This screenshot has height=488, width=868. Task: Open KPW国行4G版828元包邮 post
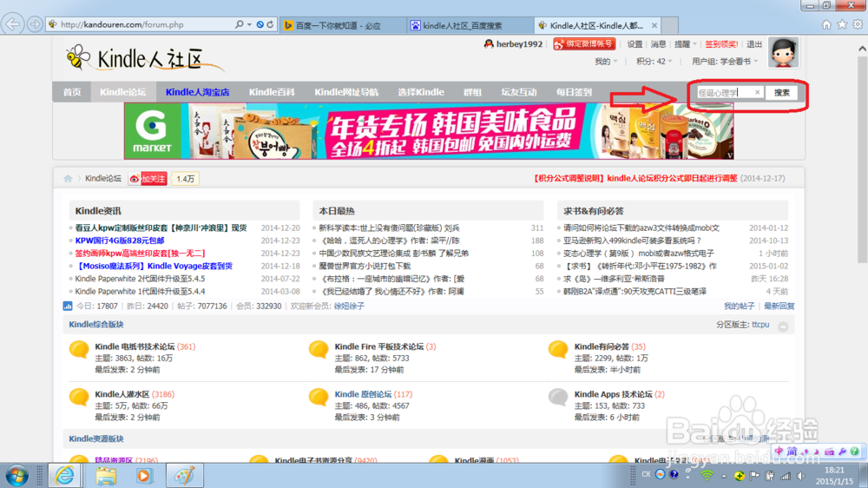(x=120, y=241)
